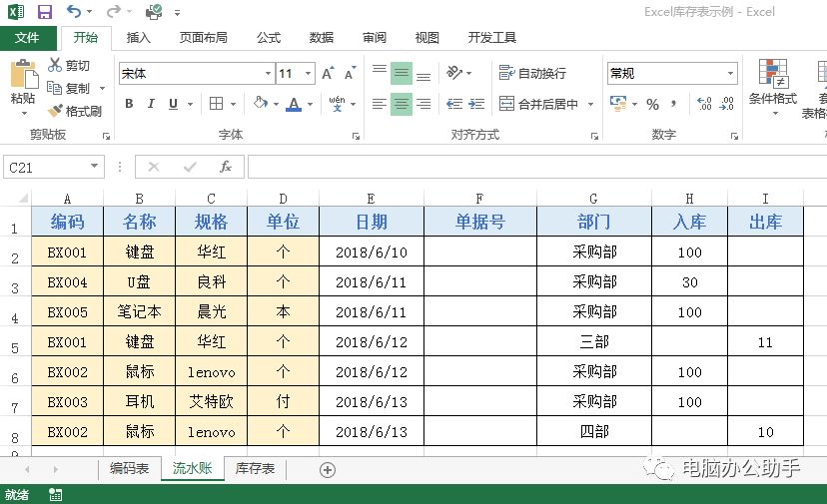The width and height of the screenshot is (827, 504).
Task: Click the Phonetic guide wén icon
Action: tap(337, 104)
